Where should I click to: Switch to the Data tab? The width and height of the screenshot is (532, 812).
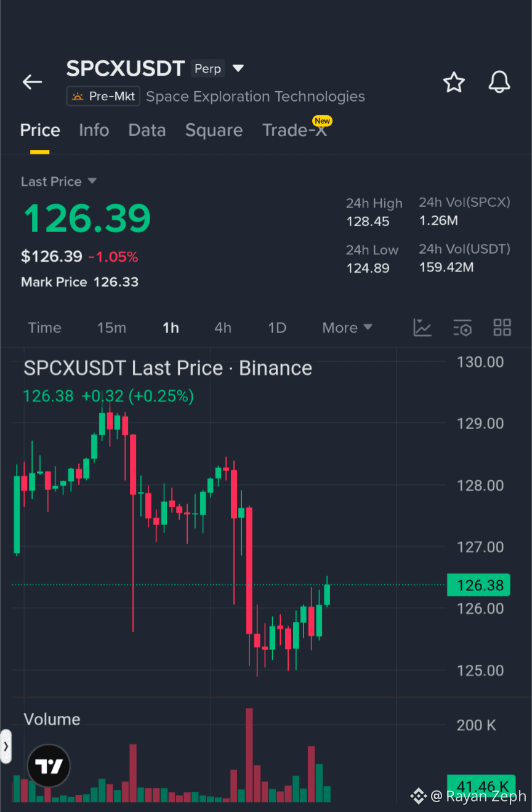147,131
